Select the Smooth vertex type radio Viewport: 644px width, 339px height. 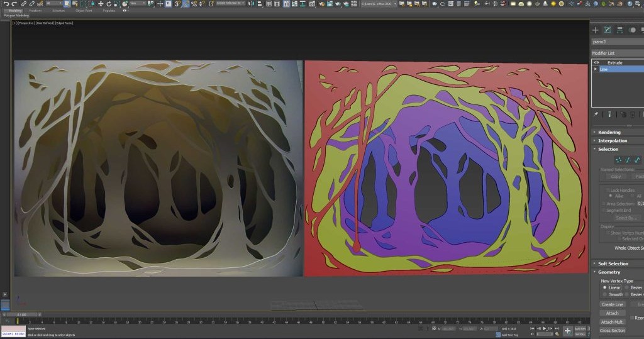604,294
